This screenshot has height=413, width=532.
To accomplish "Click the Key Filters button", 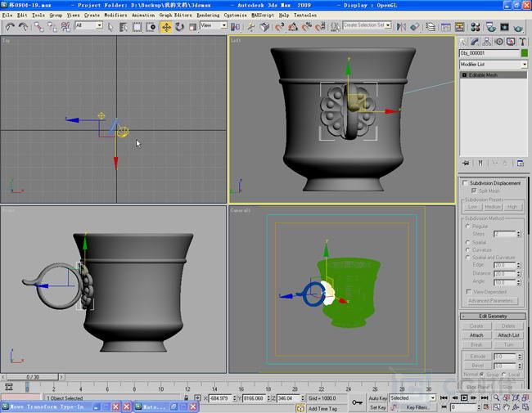I will pyautogui.click(x=417, y=407).
